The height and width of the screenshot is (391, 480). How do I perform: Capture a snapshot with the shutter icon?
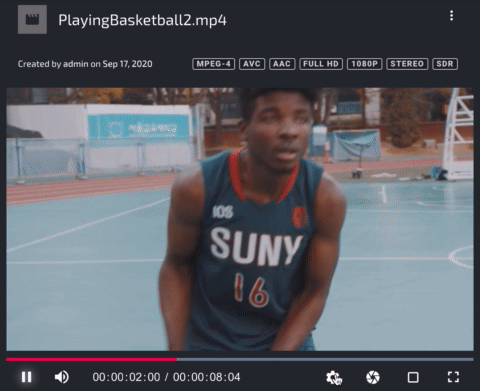click(x=373, y=377)
